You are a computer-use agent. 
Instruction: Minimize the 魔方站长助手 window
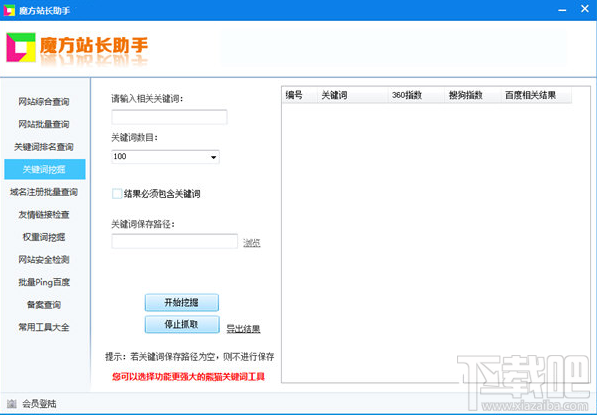pos(562,10)
